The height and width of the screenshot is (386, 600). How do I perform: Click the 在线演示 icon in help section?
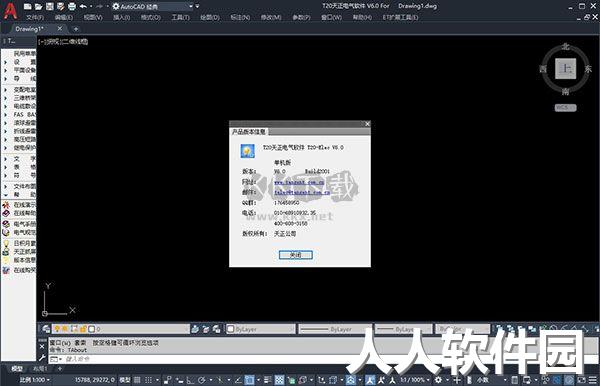tap(6, 205)
